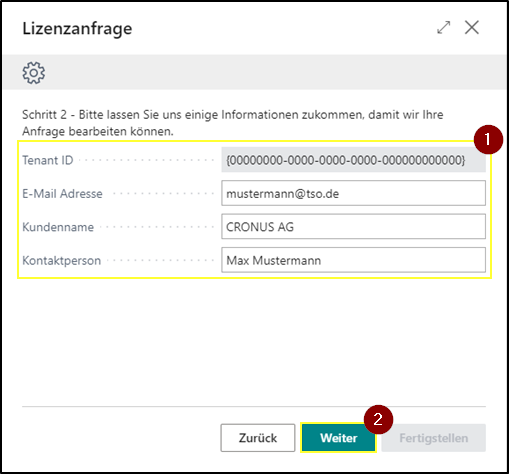Select the read-only Tenant ID value
The image size is (509, 474).
coord(353,160)
